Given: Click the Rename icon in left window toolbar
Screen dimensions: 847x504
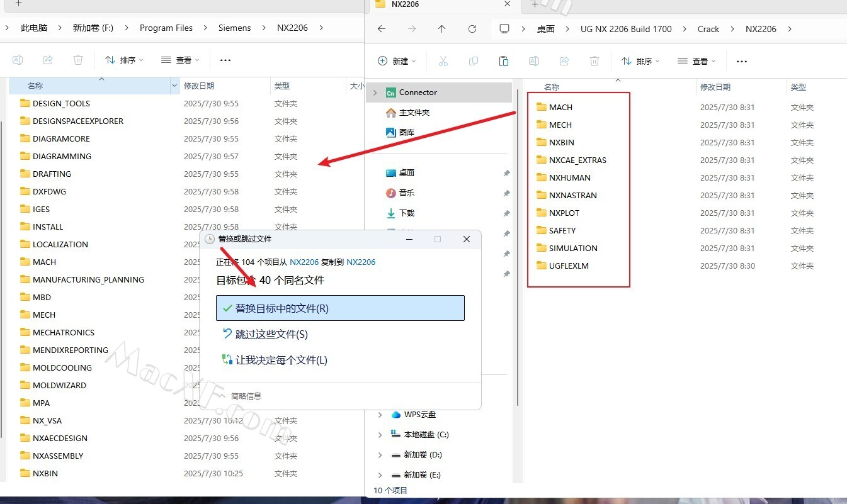Looking at the screenshot, I should (18, 60).
